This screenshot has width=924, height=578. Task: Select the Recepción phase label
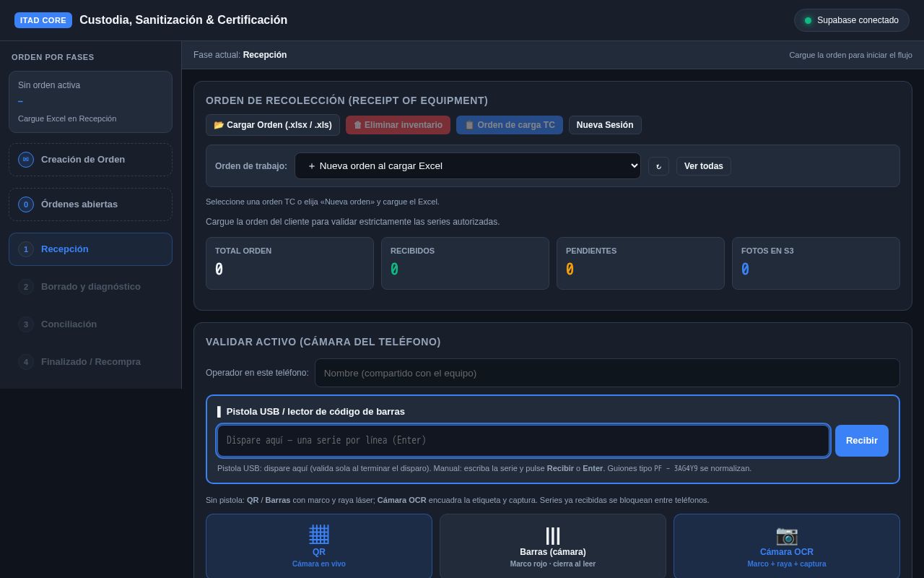(65, 249)
